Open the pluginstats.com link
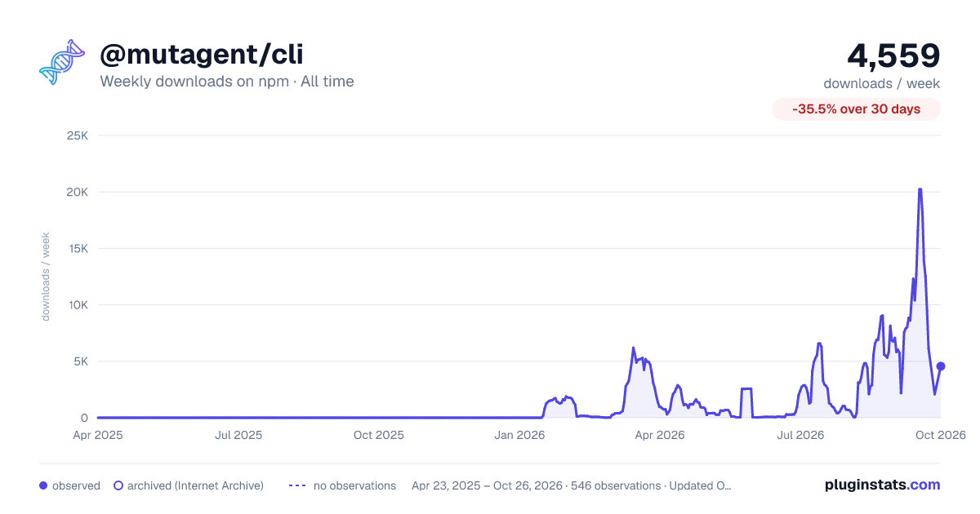980x514 pixels. (x=883, y=485)
